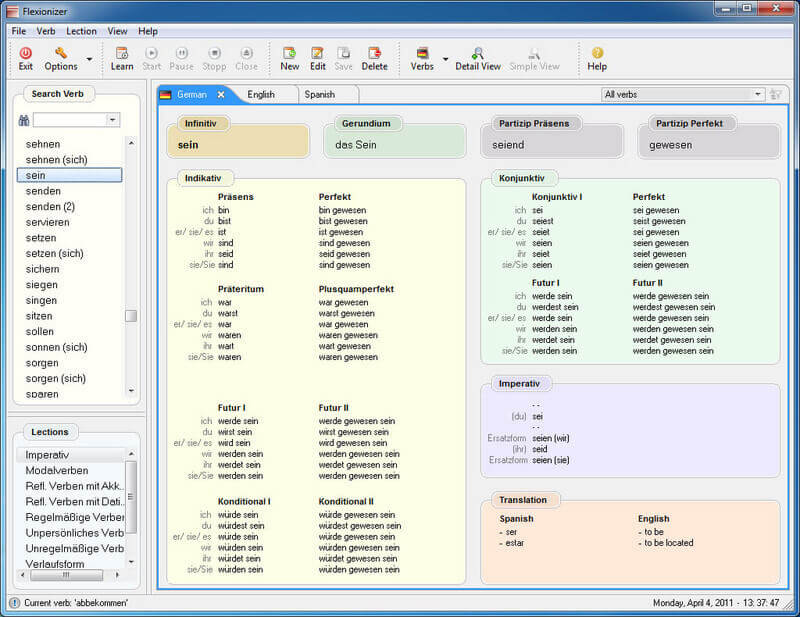Select the Modalverben lection
Image resolution: width=800 pixels, height=617 pixels.
pyautogui.click(x=56, y=470)
